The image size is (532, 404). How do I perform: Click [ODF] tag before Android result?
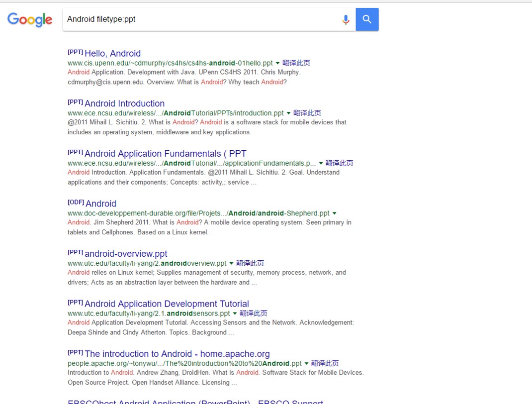[76, 202]
